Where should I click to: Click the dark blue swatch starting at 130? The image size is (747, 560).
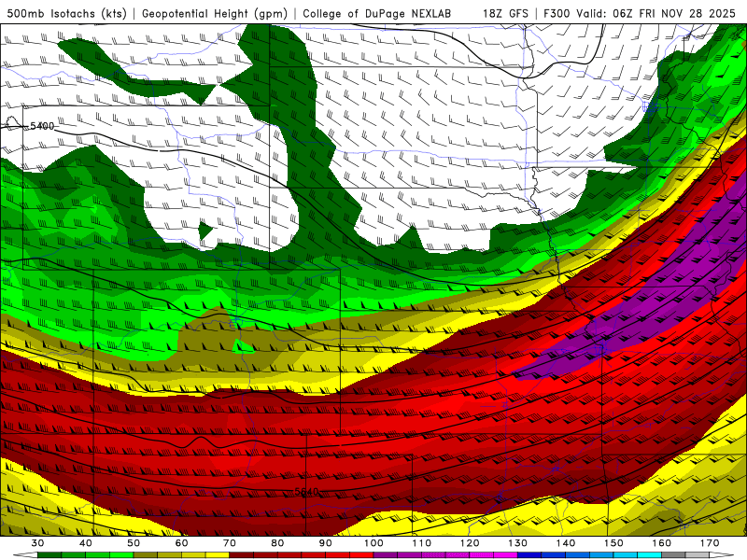[x=529, y=555]
